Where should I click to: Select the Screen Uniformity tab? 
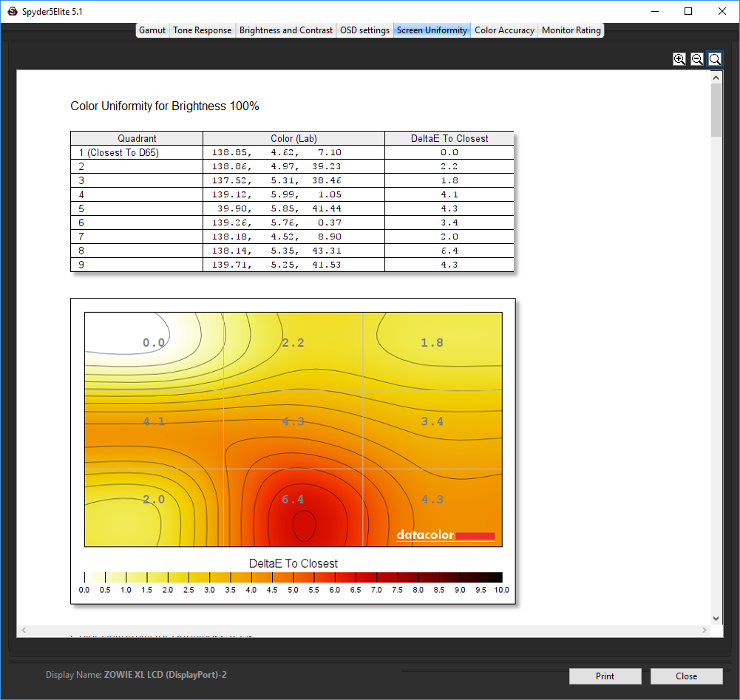pyautogui.click(x=432, y=30)
